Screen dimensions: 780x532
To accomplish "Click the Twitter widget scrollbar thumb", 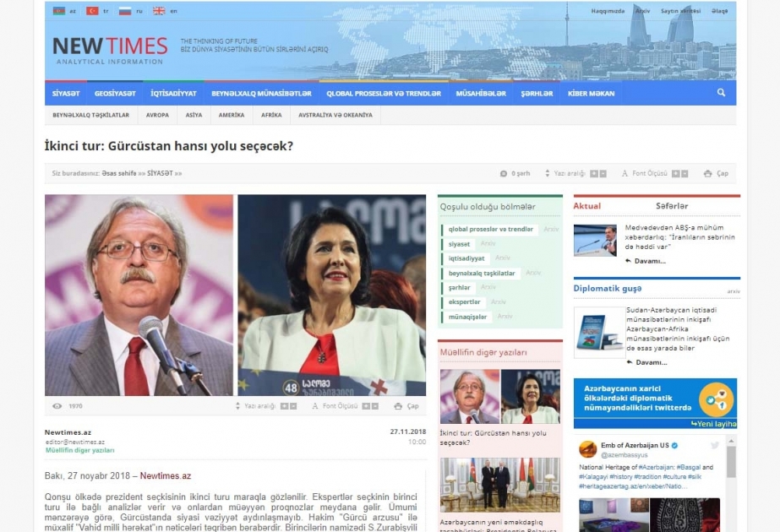I will pyautogui.click(x=731, y=462).
